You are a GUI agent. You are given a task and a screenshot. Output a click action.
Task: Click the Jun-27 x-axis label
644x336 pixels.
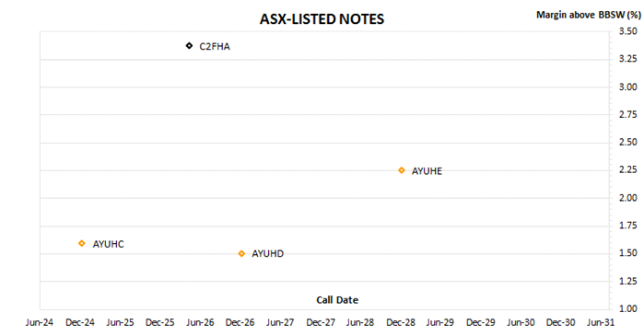tap(280, 322)
